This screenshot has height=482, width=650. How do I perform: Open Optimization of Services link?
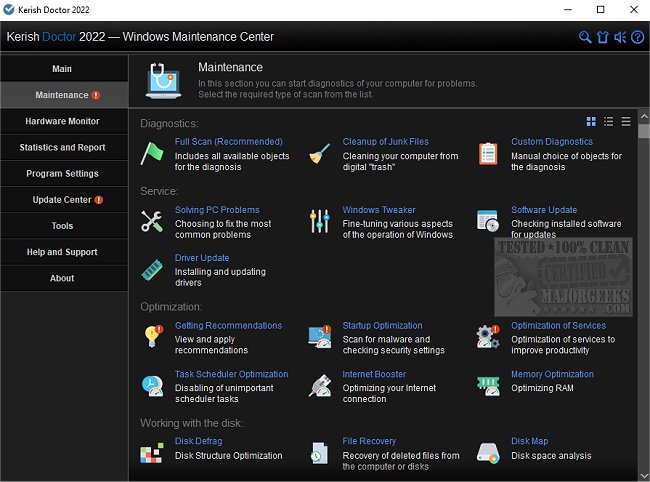pos(558,325)
